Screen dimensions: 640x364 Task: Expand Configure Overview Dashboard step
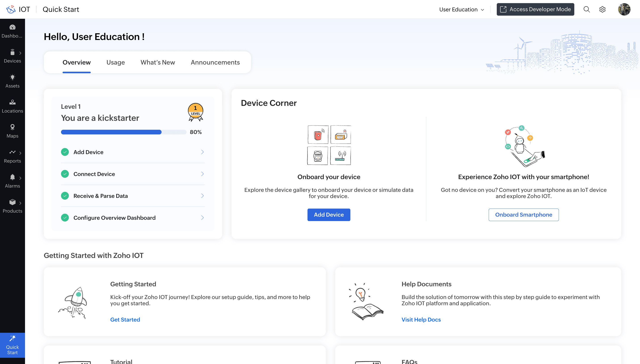pyautogui.click(x=202, y=218)
